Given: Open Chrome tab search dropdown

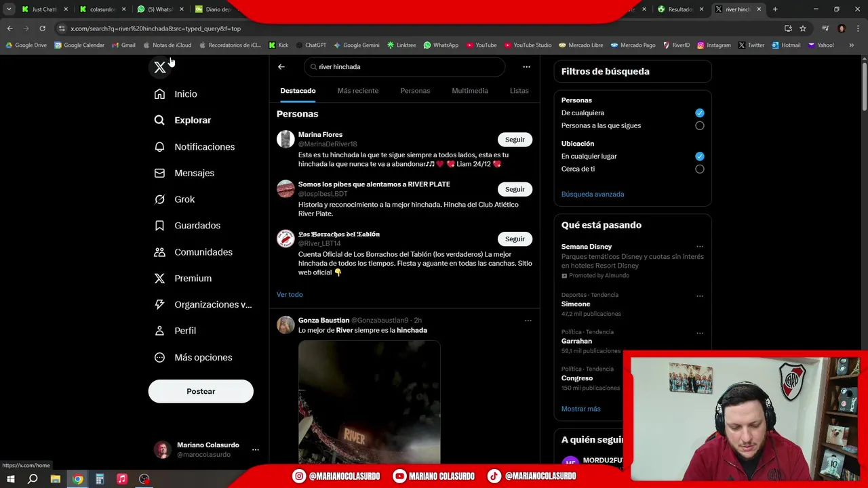Looking at the screenshot, I should tap(9, 9).
